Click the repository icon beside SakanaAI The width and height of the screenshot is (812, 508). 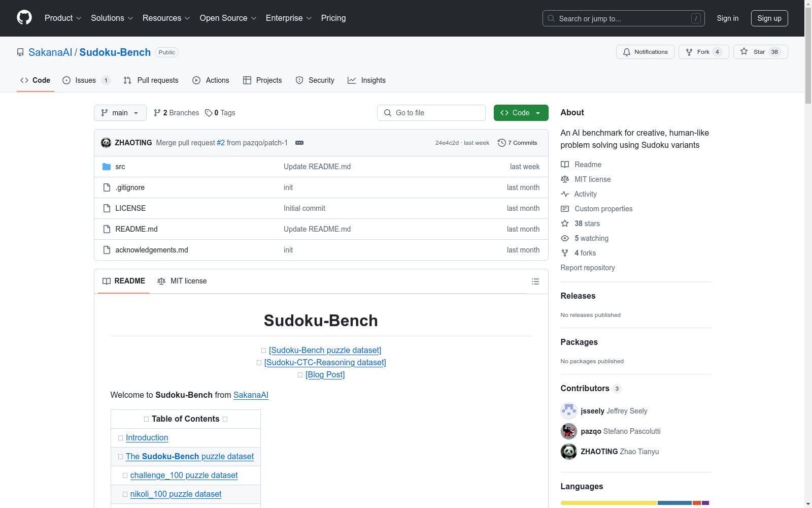20,52
